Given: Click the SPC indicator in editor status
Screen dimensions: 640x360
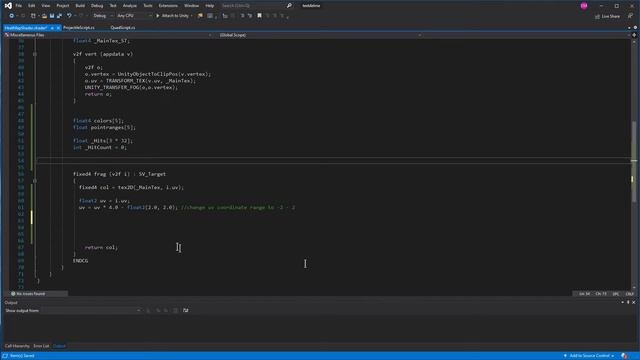Looking at the screenshot, I should point(616,293).
